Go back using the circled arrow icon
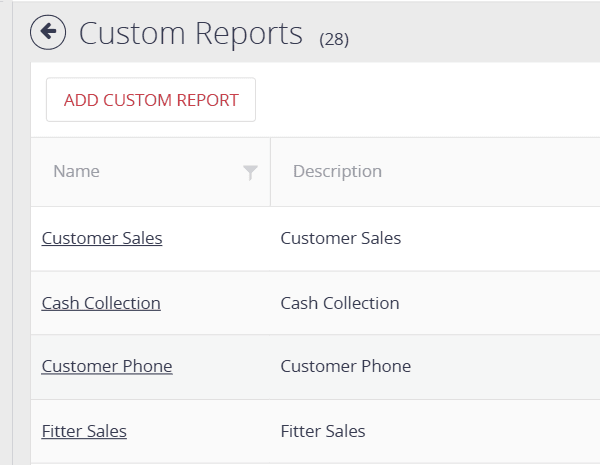The width and height of the screenshot is (600, 465). tap(48, 32)
